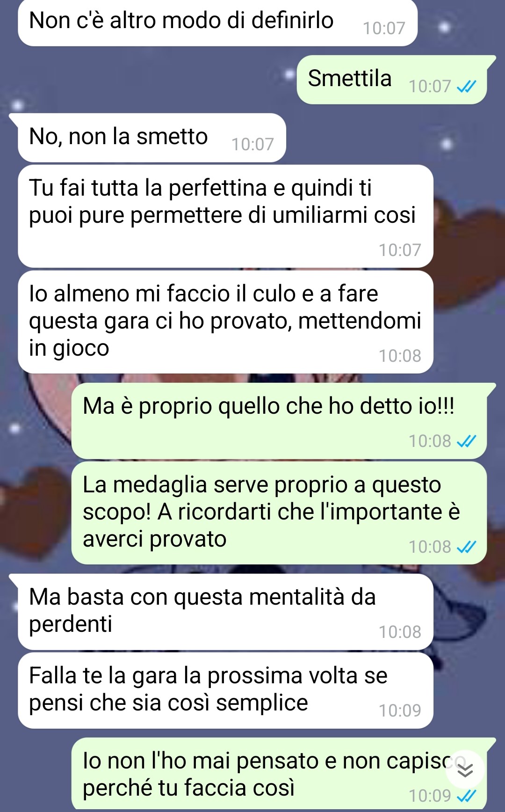Tap the scroll-to-bottom double chevron button
Viewport: 505px width, 812px height.
tap(465, 770)
